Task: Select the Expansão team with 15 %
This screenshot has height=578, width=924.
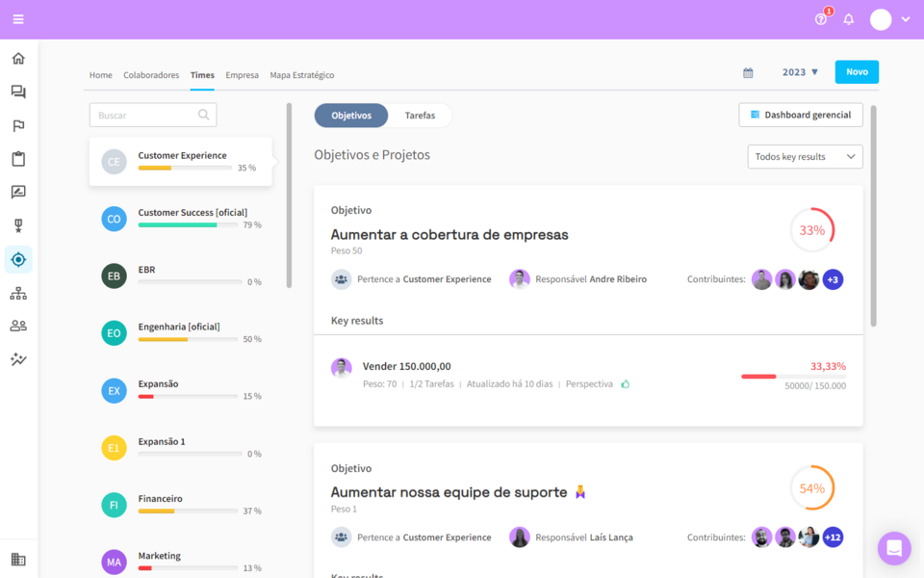Action: (x=181, y=390)
